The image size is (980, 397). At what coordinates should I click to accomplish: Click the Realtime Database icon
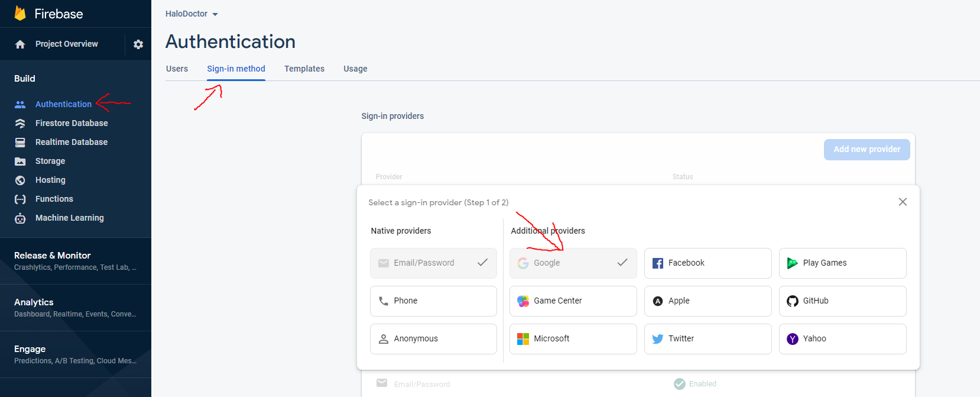click(x=20, y=142)
